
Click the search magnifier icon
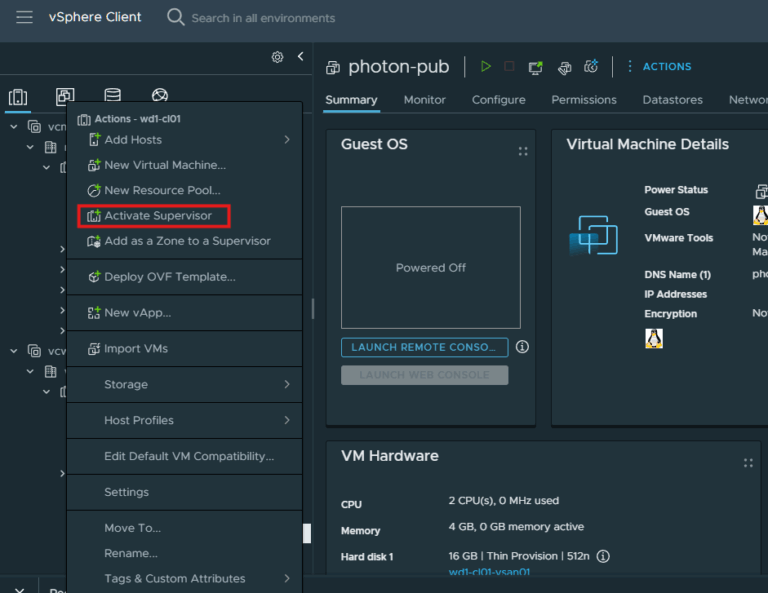point(175,17)
